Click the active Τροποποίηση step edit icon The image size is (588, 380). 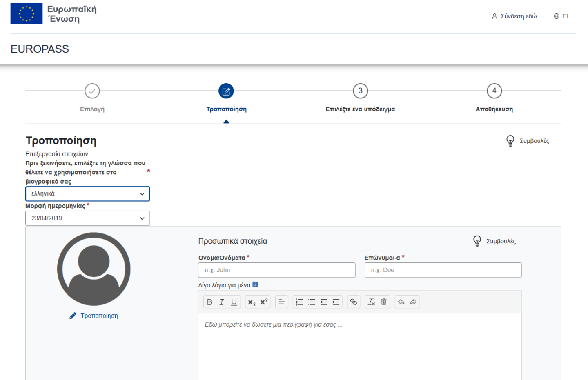(x=226, y=91)
